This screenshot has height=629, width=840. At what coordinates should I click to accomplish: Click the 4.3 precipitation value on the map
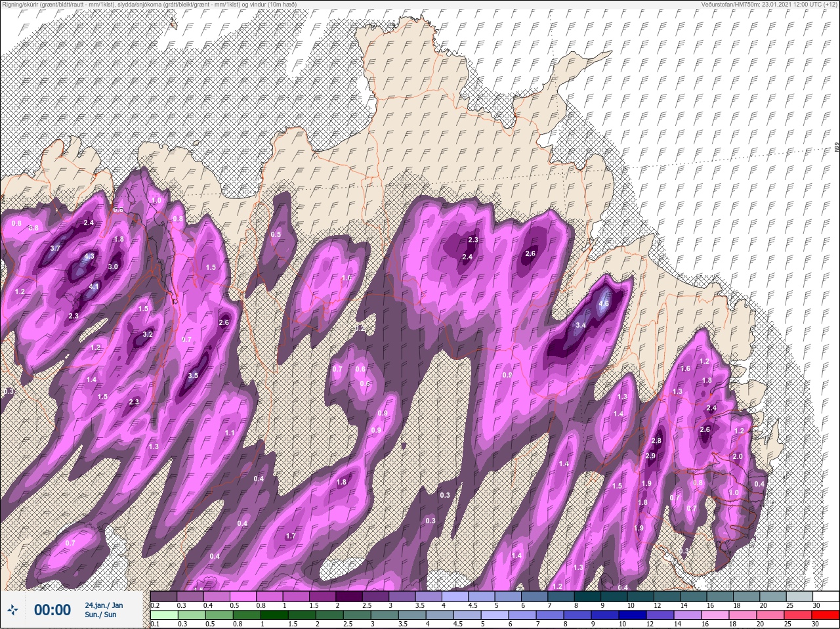point(90,257)
